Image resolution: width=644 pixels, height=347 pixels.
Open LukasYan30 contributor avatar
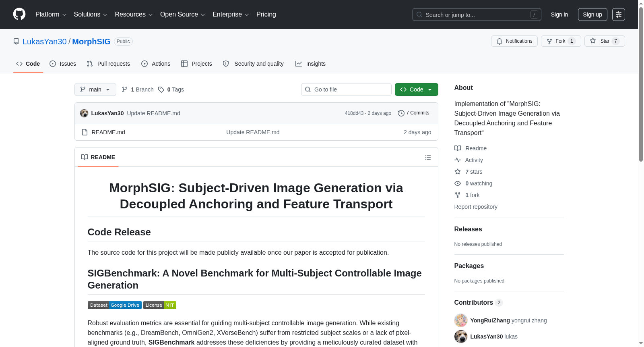click(461, 337)
